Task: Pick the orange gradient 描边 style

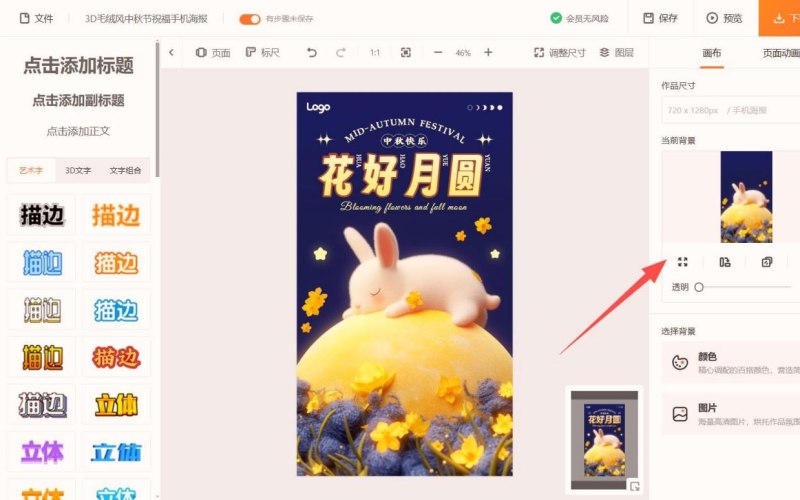Action: (x=42, y=357)
